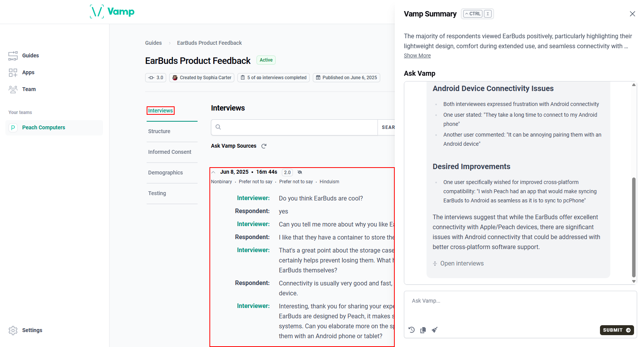
Task: Click the 'Hinduism' demographic tag
Action: tap(329, 182)
